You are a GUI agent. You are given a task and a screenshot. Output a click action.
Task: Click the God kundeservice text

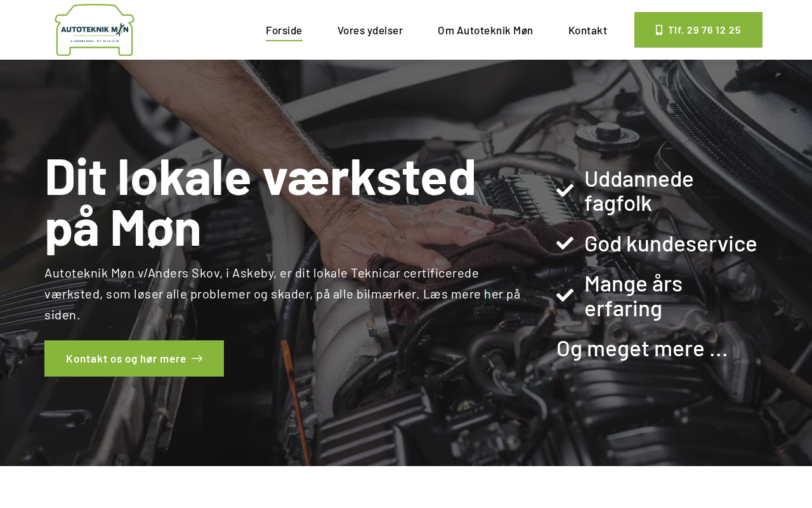[x=671, y=244]
